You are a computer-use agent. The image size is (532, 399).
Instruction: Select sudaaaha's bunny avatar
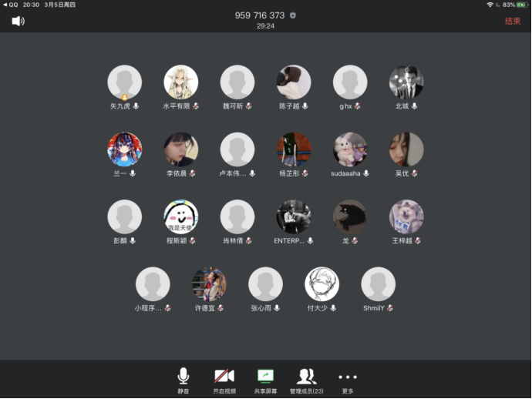pos(350,149)
